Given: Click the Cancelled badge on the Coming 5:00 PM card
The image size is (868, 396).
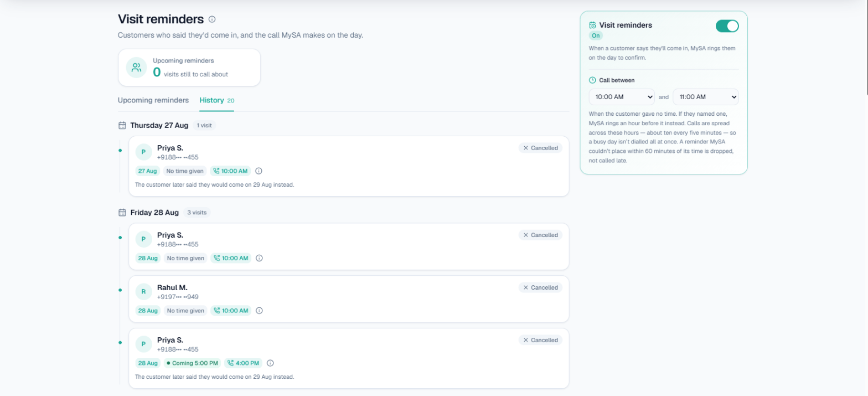Looking at the screenshot, I should click(540, 340).
